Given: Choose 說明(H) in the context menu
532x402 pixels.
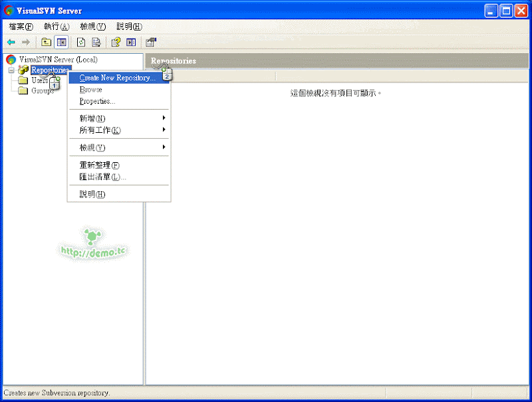Looking at the screenshot, I should point(119,194).
